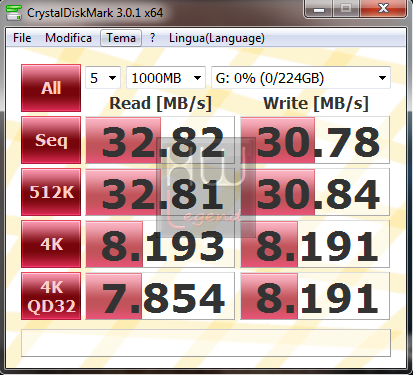Maximize the CrystalDiskMark window

click(346, 9)
